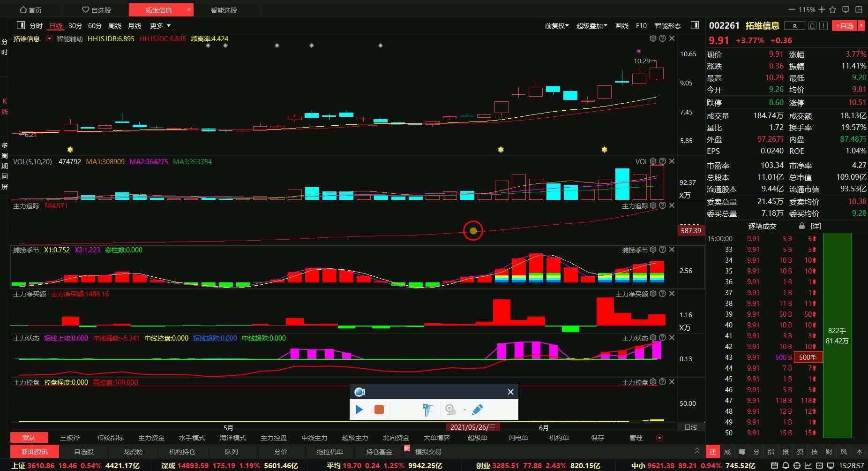Click the bell alert icon beside 拓维信息

tap(812, 26)
